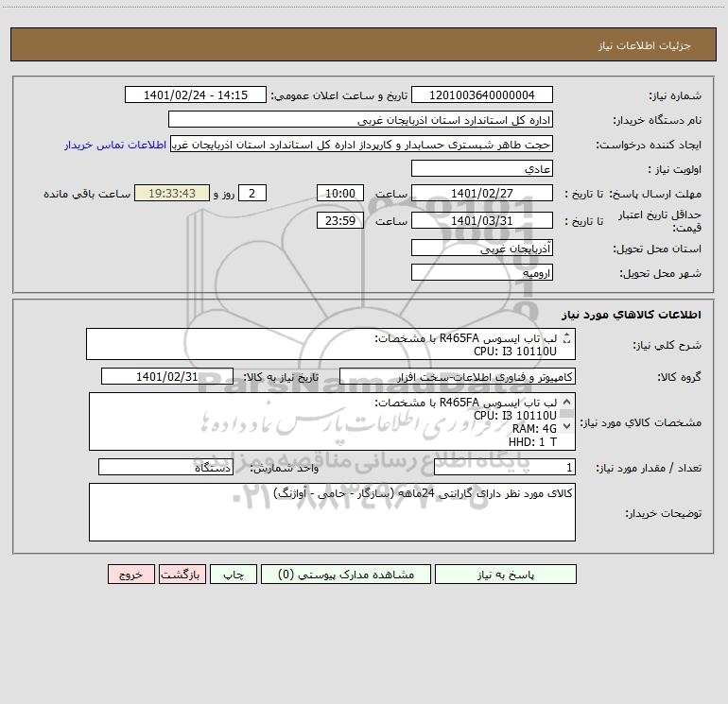
Task: Click the announcement date field 1401/02/24 - 14:15
Action: (196, 94)
